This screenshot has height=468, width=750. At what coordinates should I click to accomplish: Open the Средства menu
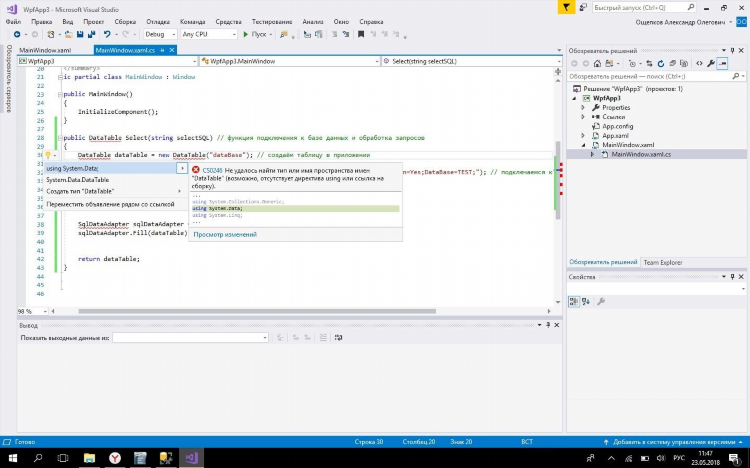[229, 22]
